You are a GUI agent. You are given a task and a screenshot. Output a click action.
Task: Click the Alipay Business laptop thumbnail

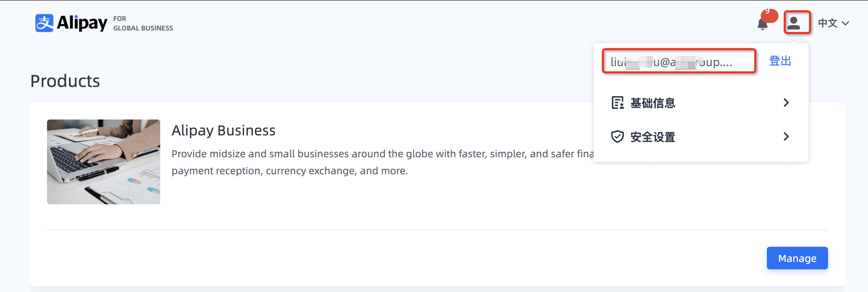[104, 162]
